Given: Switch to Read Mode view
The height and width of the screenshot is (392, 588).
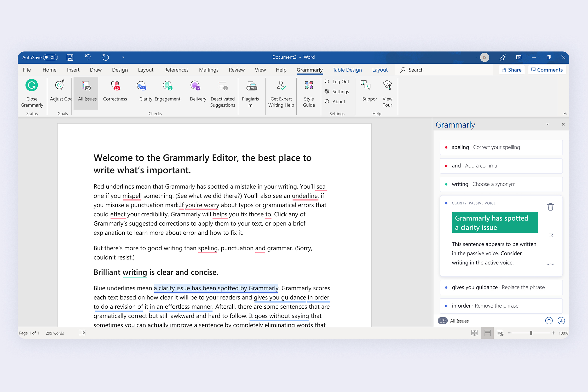Looking at the screenshot, I should (x=474, y=333).
